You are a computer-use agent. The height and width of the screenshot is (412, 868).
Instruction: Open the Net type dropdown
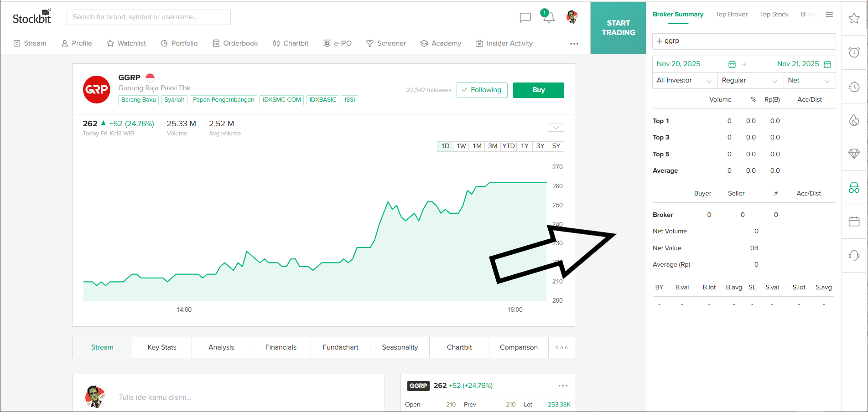810,81
